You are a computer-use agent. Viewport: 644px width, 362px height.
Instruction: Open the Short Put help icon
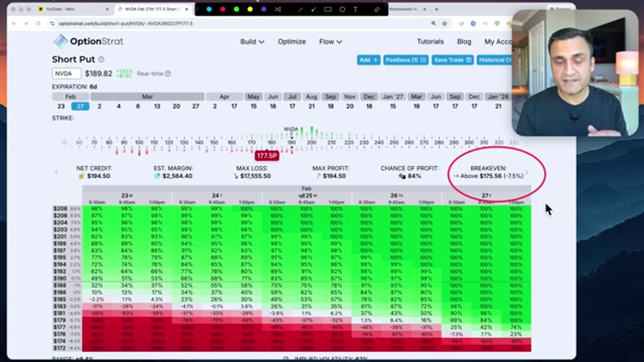[101, 59]
